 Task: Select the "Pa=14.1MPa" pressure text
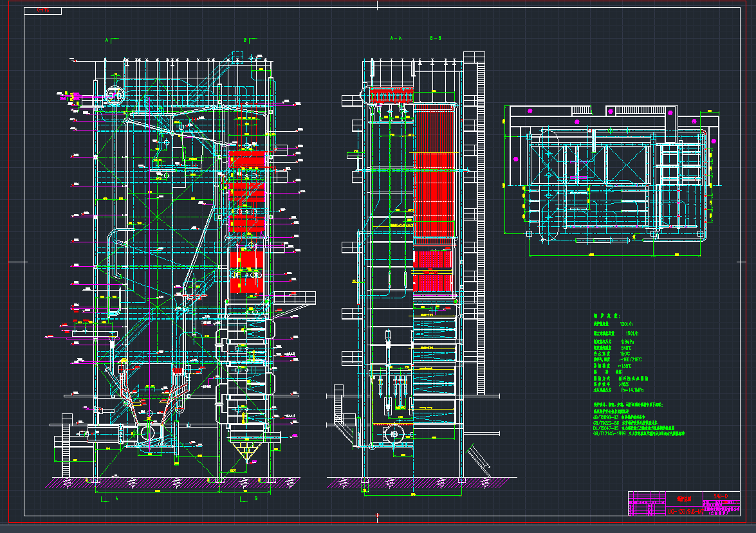point(632,390)
